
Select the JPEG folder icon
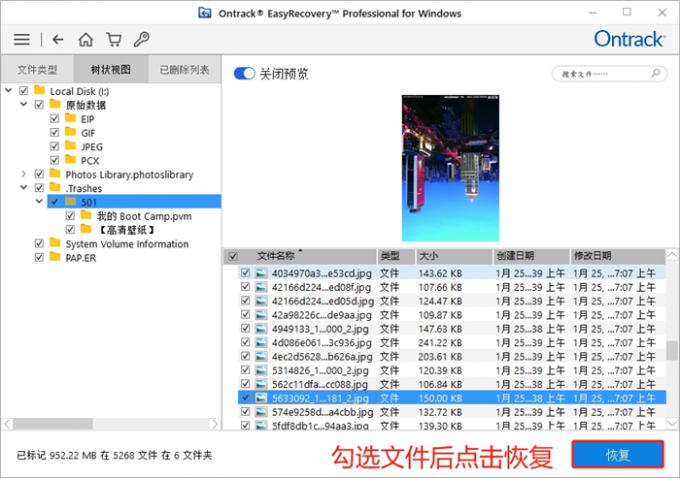[x=70, y=146]
